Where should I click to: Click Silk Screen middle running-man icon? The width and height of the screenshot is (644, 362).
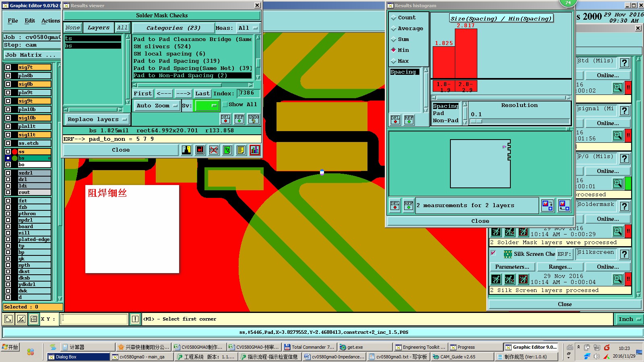click(510, 279)
